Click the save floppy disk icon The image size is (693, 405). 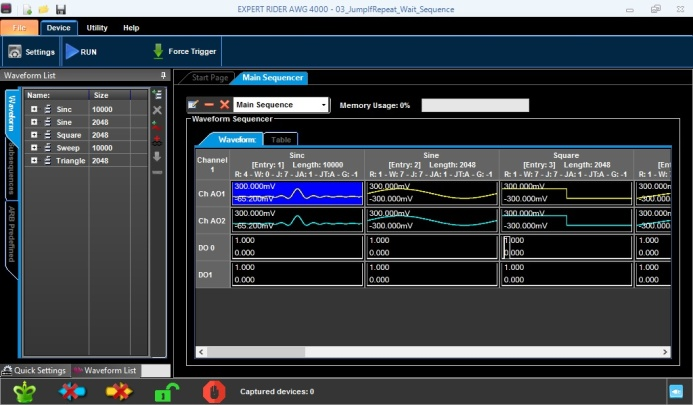[x=61, y=9]
